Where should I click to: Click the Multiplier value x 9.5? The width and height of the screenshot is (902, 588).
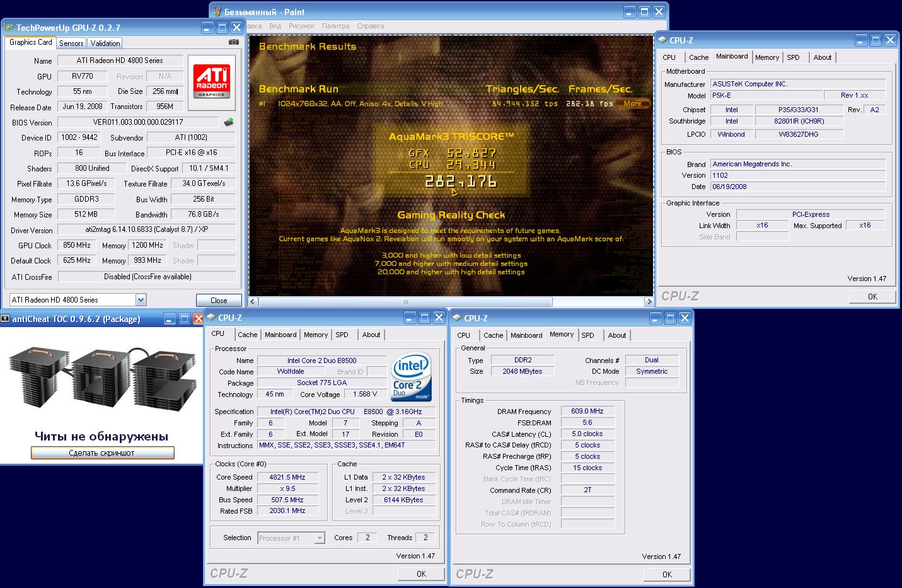coord(287,488)
